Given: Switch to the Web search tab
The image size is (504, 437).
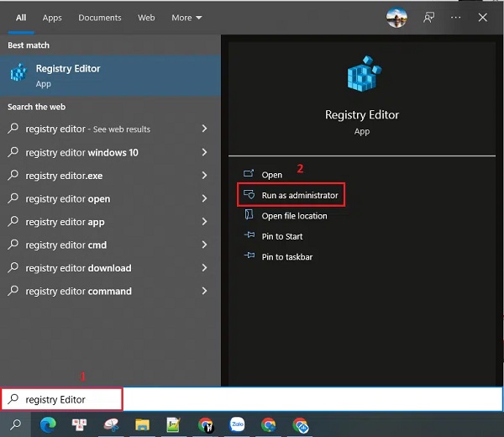Looking at the screenshot, I should point(146,18).
